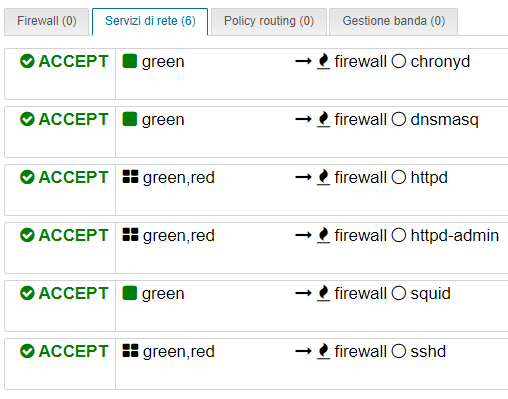Click the flame icon in the dnsmasq row

pos(323,119)
